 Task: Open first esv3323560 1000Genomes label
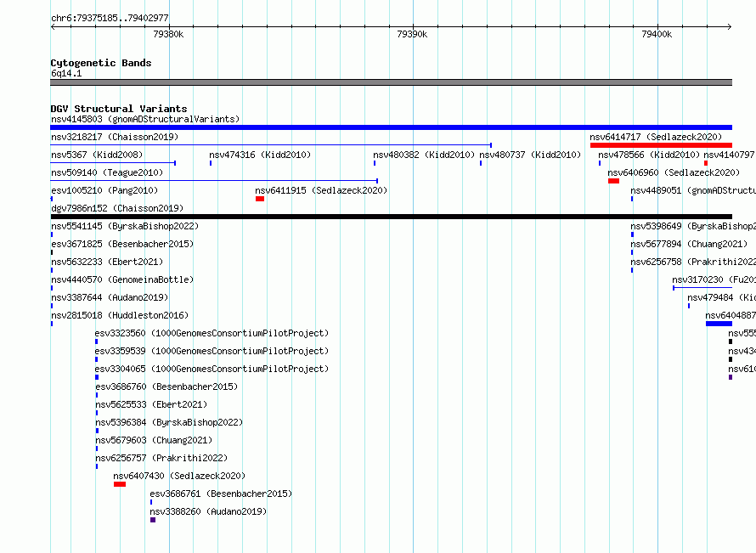(x=212, y=333)
